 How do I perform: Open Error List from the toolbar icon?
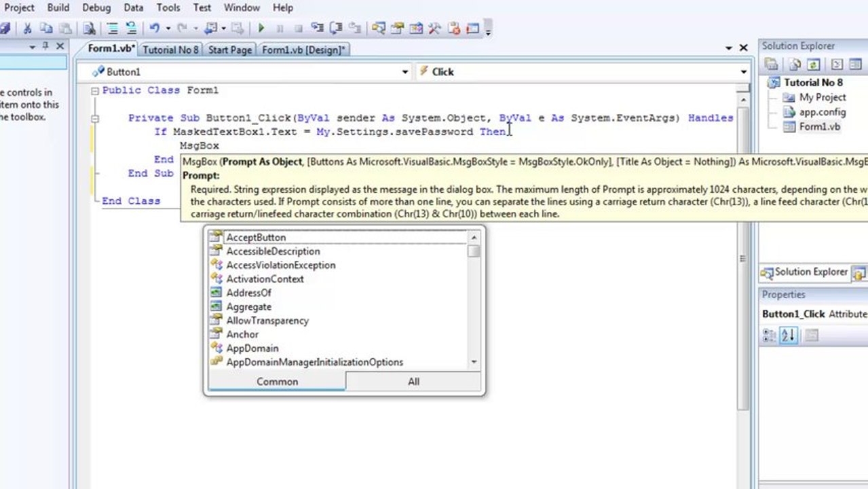click(x=454, y=29)
